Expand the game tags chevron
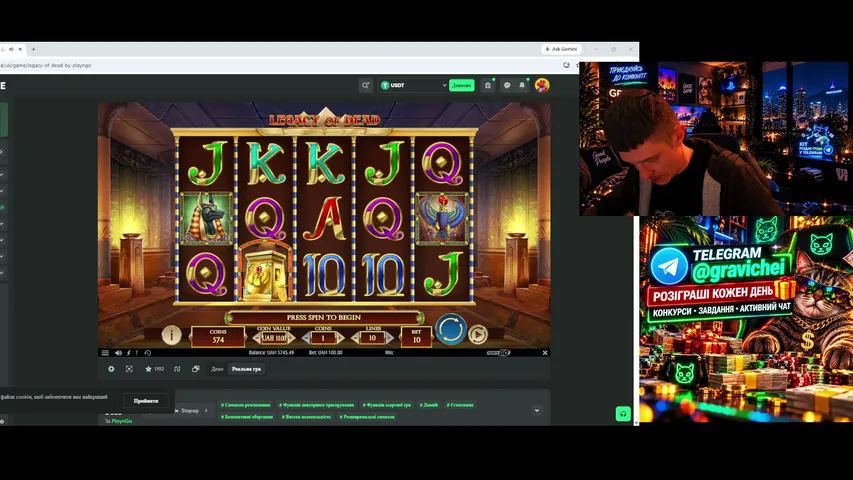The height and width of the screenshot is (480, 853). (537, 410)
